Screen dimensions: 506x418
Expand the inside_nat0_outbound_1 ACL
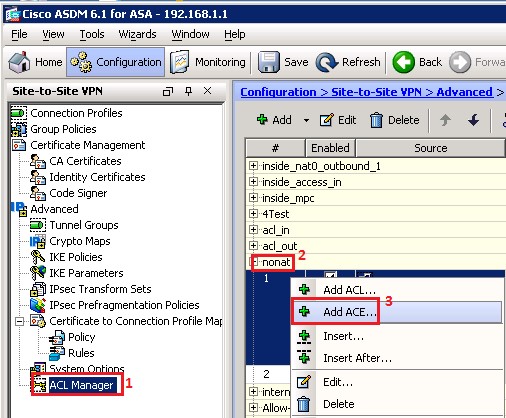click(254, 166)
